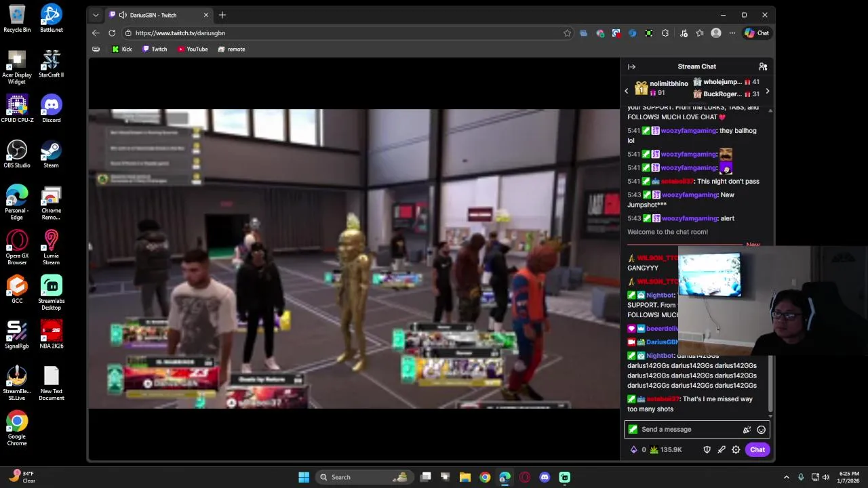Open OBS Studio desktop shortcut
This screenshot has height=488, width=868.
[x=17, y=154]
